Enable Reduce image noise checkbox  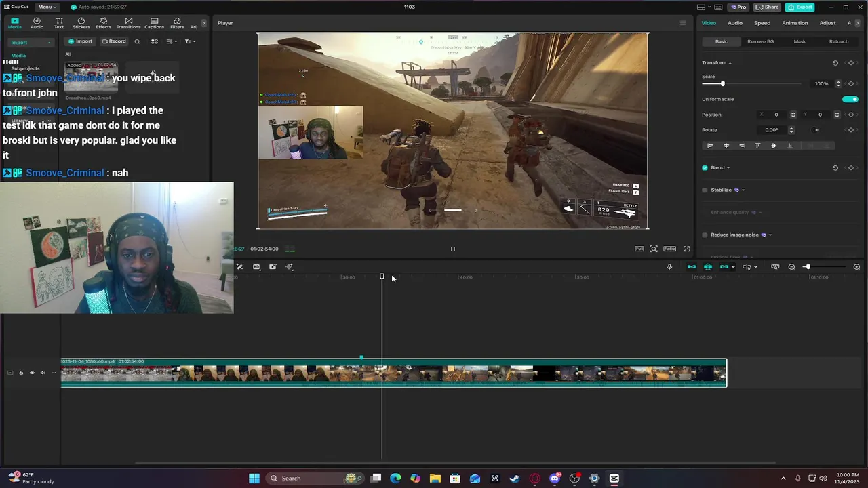tap(705, 235)
